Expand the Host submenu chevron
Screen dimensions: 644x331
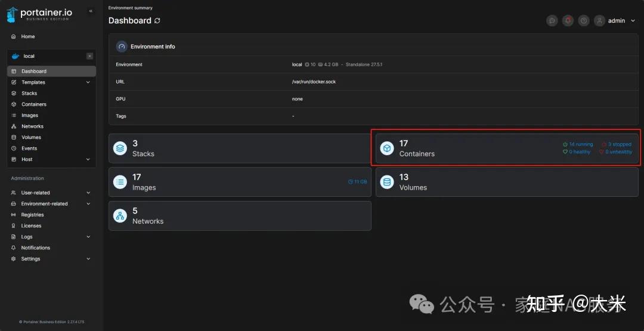[x=88, y=159]
